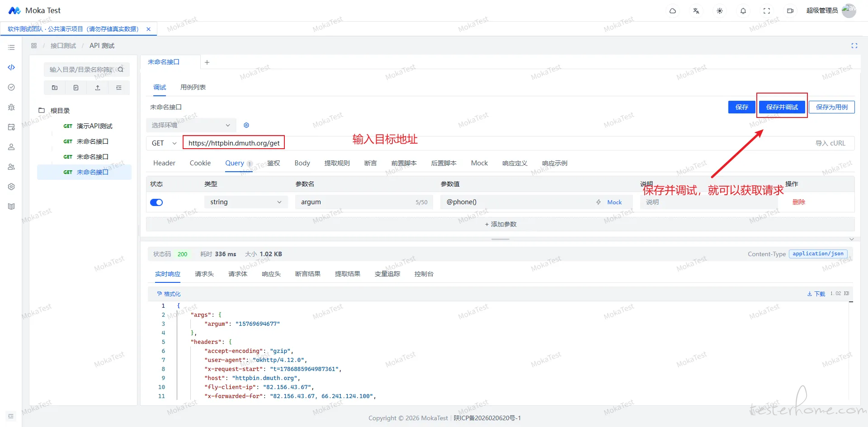Click the indent list icon in directory toolbar

119,88
